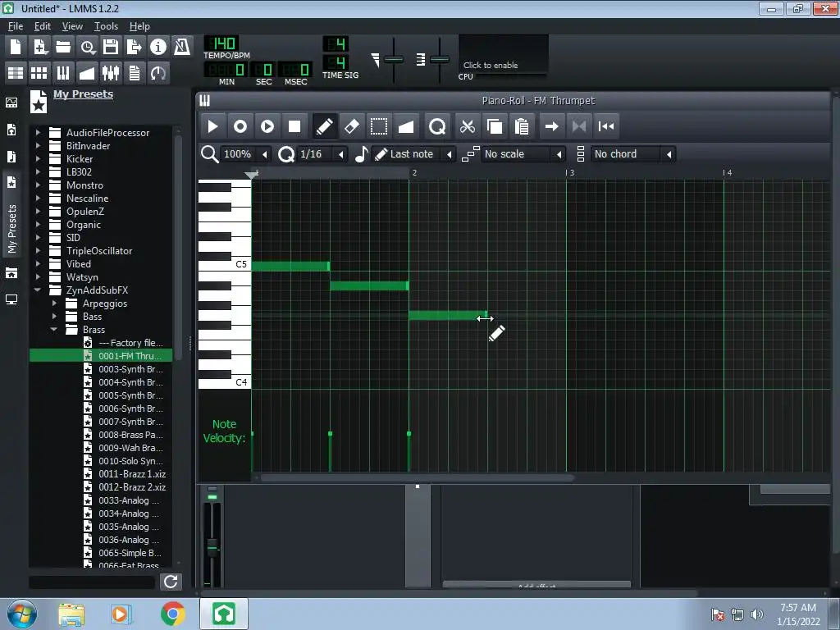Screen dimensions: 840x630
Task: Open the No chord dropdown
Action: [x=633, y=154]
